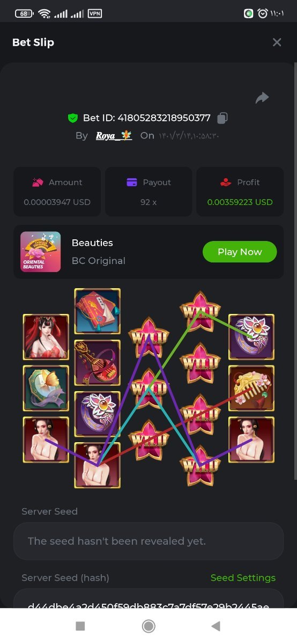Viewport: 297px width, 644px height.
Task: Tap the Android back navigation button
Action: pos(216,626)
